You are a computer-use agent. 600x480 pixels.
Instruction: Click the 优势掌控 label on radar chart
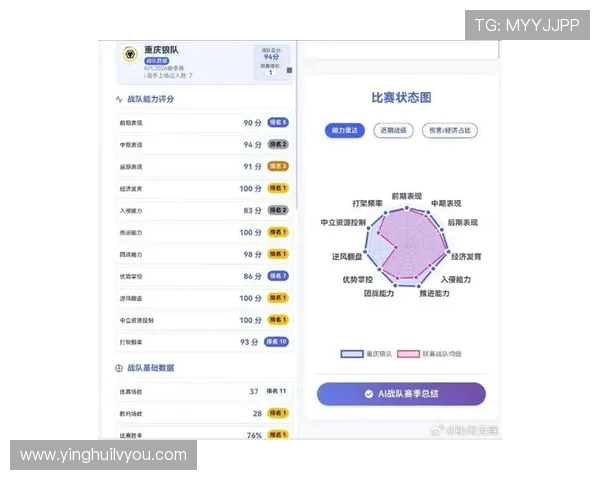(x=357, y=279)
